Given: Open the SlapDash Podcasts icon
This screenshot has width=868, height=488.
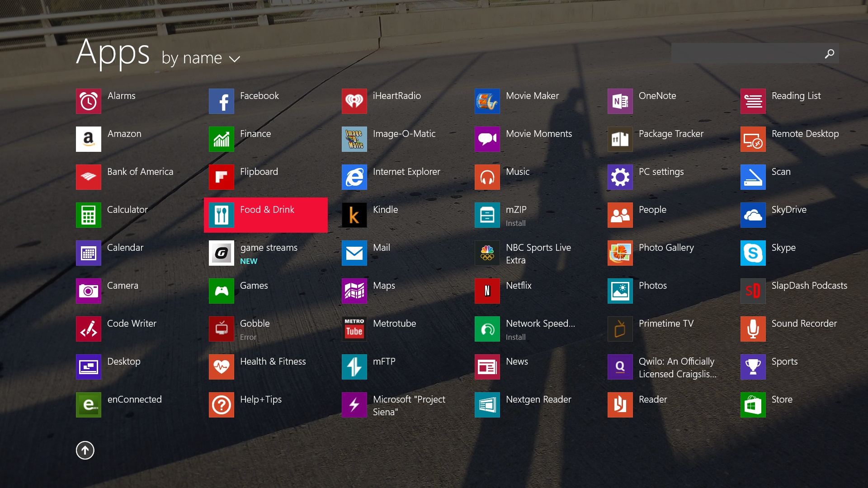Looking at the screenshot, I should [x=753, y=291].
